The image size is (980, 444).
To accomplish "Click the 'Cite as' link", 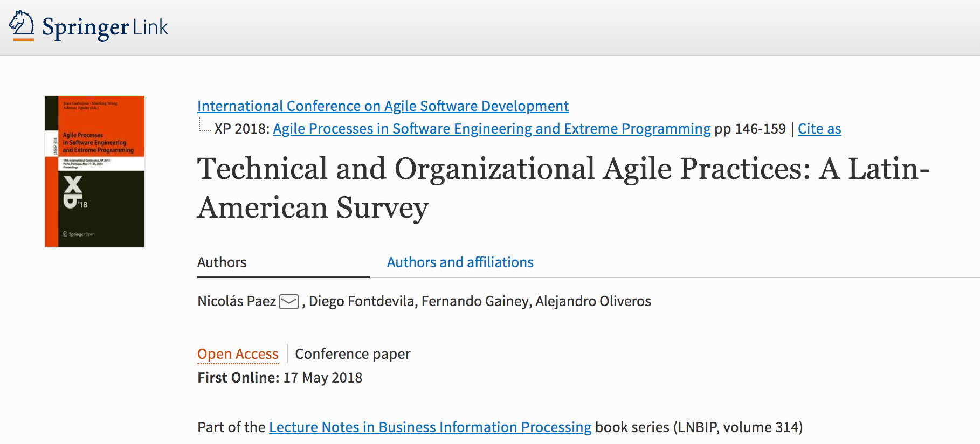I will (819, 129).
